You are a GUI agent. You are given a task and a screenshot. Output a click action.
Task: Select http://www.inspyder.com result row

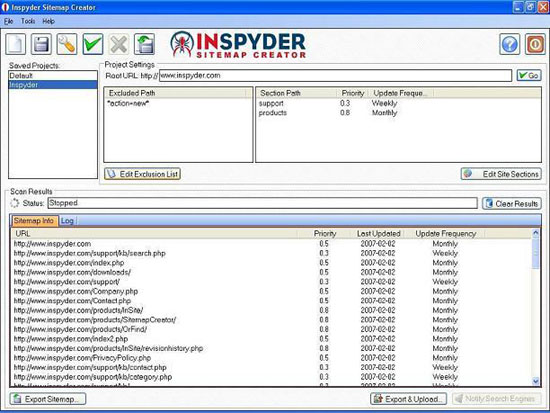coord(272,244)
